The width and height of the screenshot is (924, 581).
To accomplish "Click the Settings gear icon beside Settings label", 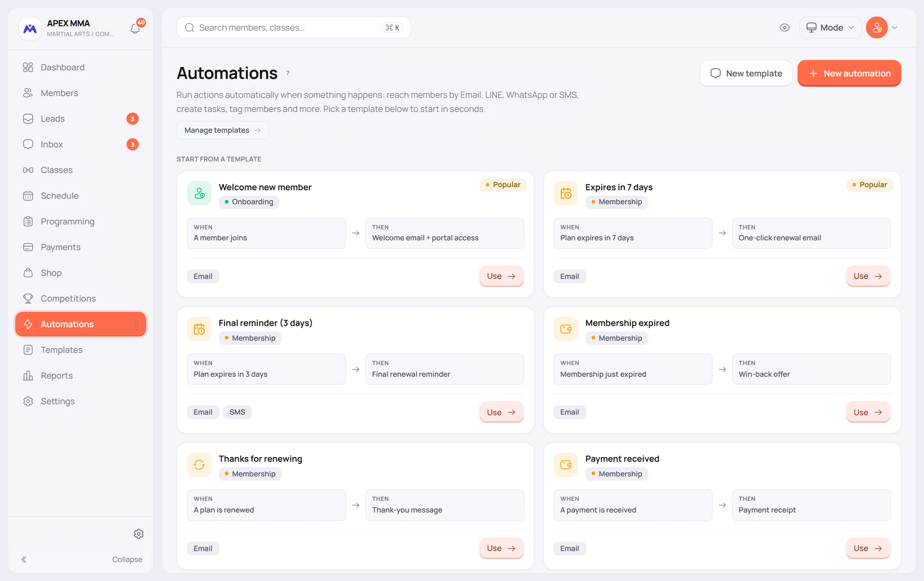I will [x=28, y=401].
